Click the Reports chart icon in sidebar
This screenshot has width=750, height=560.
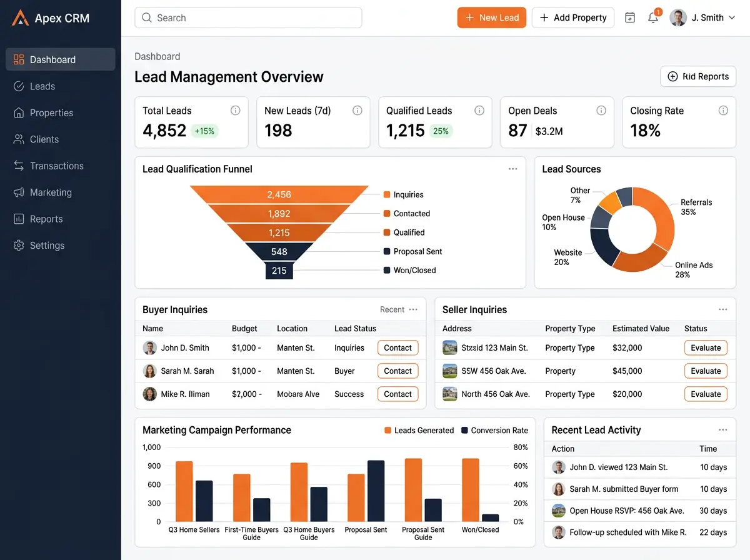(x=19, y=219)
